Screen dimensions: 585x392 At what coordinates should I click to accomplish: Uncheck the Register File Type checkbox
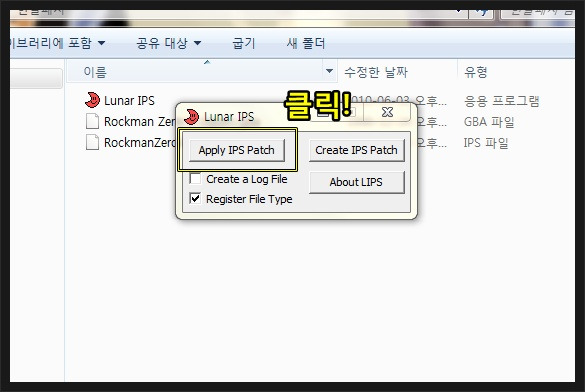[x=195, y=198]
